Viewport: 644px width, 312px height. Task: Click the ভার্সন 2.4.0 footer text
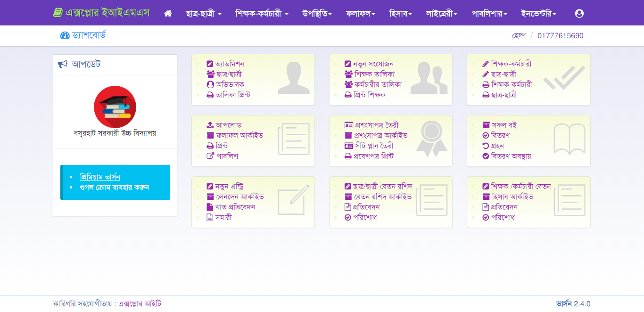[573, 304]
